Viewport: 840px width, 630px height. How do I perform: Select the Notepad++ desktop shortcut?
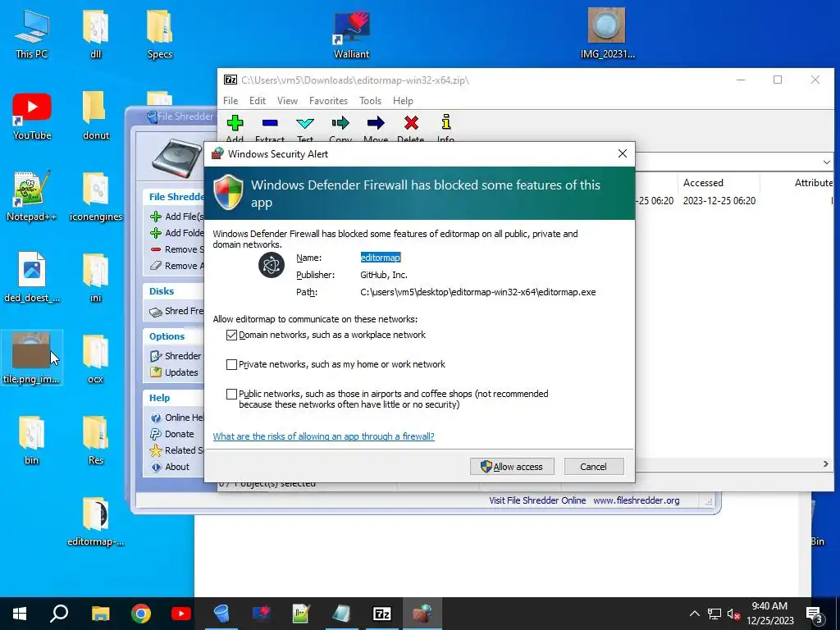point(31,197)
